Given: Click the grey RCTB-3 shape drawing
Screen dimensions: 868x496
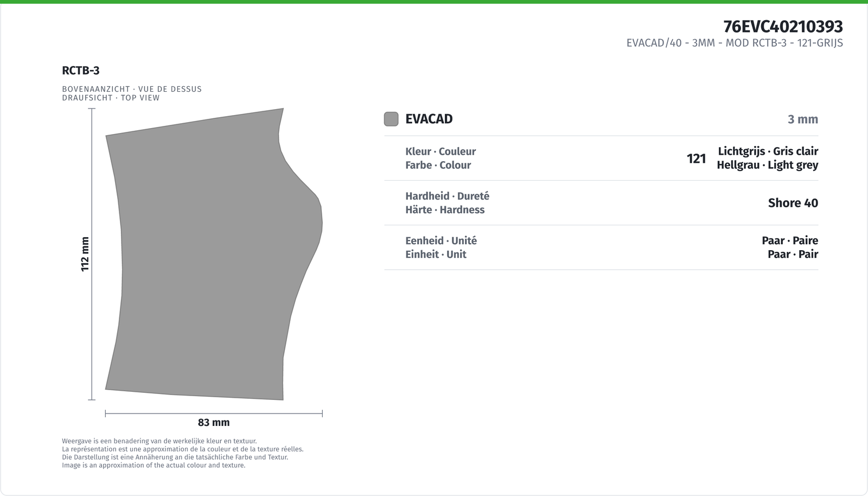Looking at the screenshot, I should click(x=214, y=254).
